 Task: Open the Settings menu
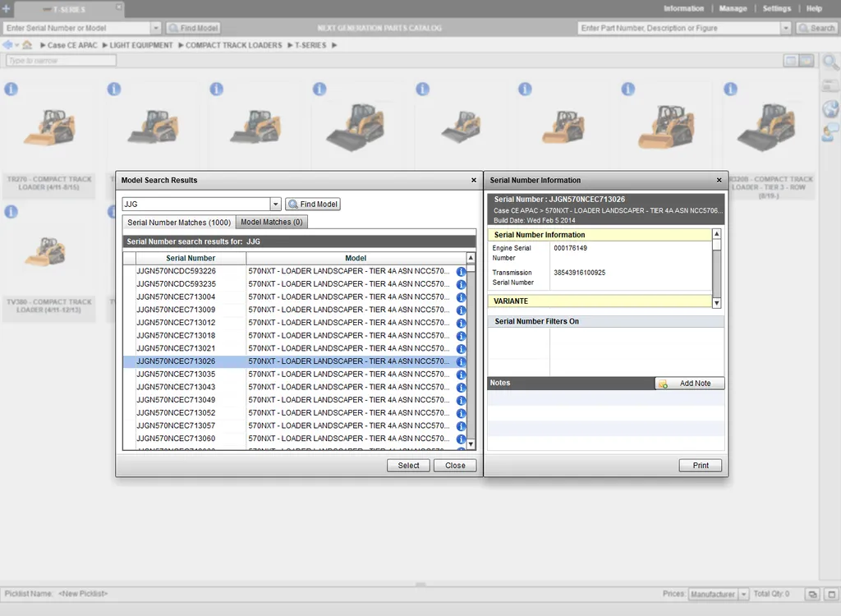(x=777, y=8)
